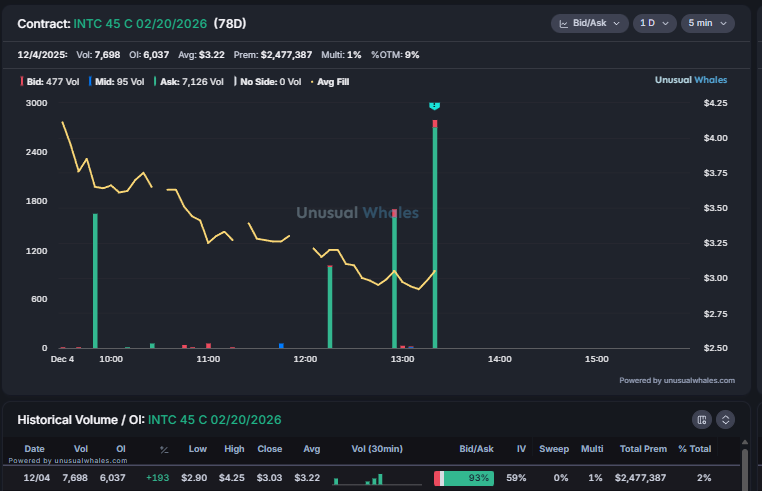Image resolution: width=762 pixels, height=491 pixels.
Task: Click the Prem: $2,477,387 summary stat
Action: [273, 55]
